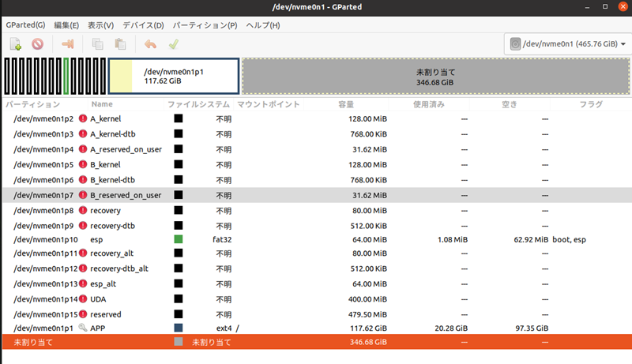Image resolution: width=632 pixels, height=364 pixels.
Task: Undo last operation with arrow icon
Action: point(150,44)
